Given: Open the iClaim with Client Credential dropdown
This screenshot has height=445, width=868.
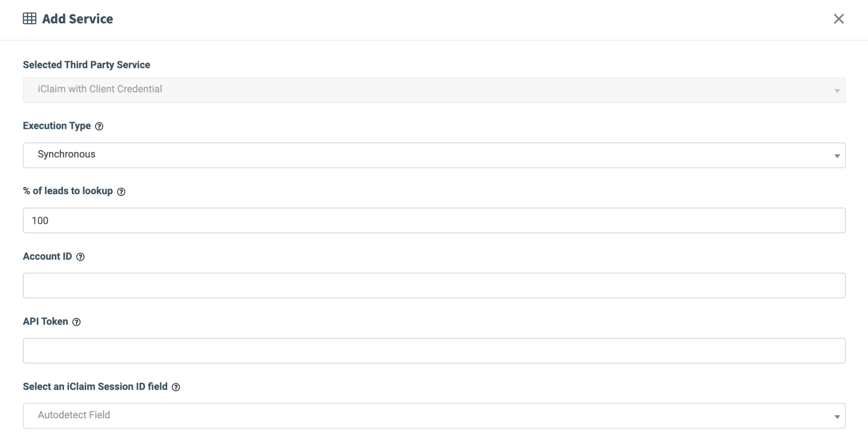Looking at the screenshot, I should point(434,90).
